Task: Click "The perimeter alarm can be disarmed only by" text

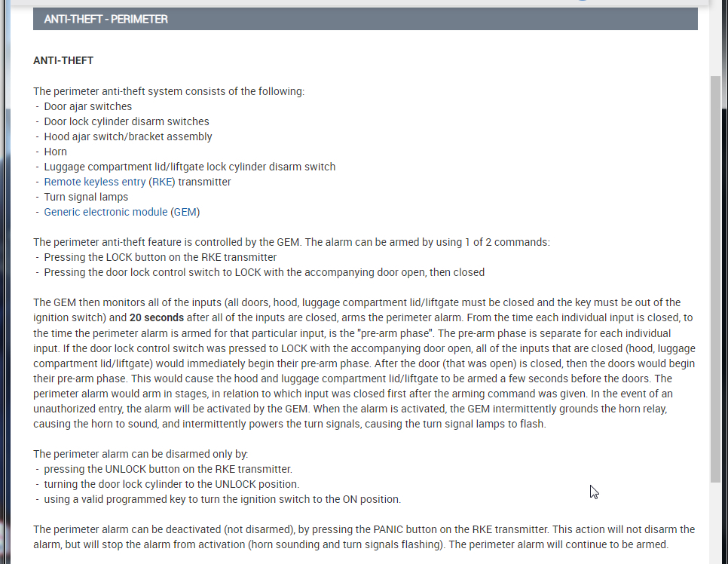Action: coord(140,454)
